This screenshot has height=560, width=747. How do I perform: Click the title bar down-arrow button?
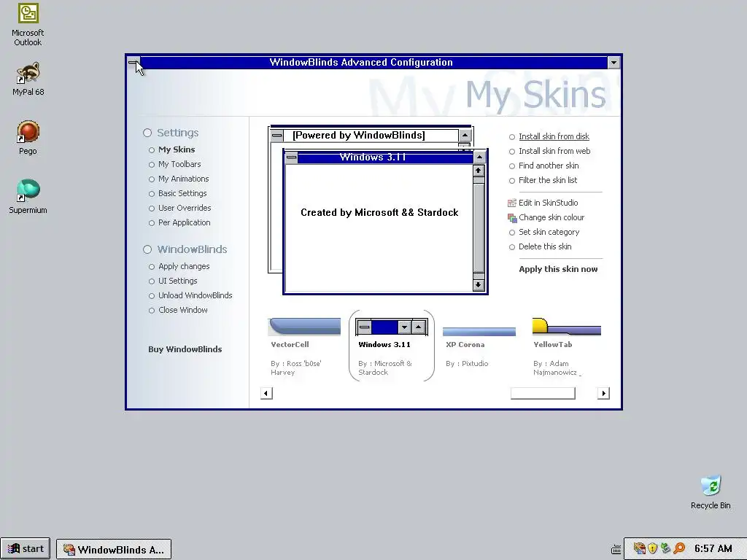tap(614, 63)
